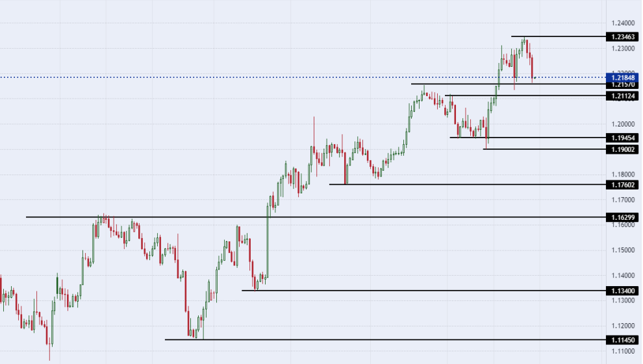Click the 1.24000 price axis tick
The image size is (643, 364).
point(623,23)
